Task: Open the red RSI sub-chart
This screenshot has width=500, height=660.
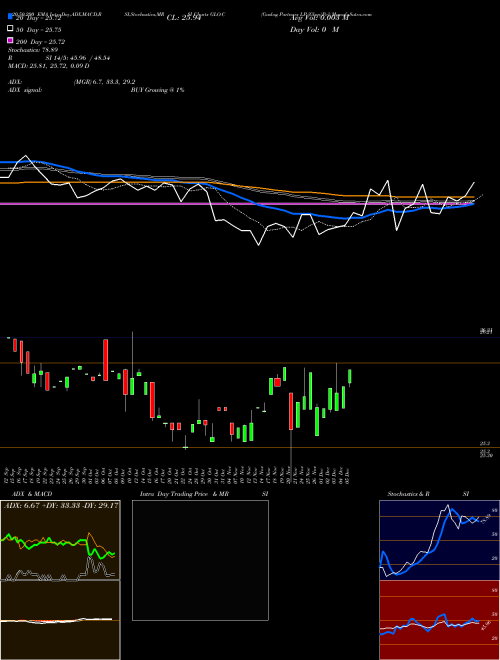Action: click(439, 620)
